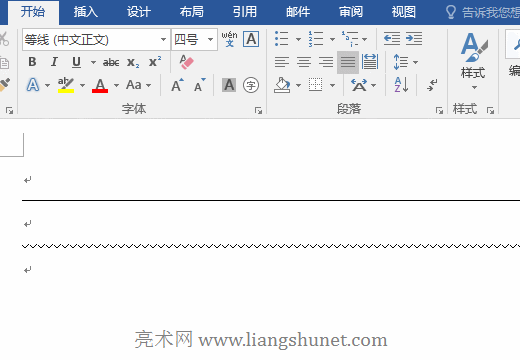
Task: Align text right
Action: (326, 62)
